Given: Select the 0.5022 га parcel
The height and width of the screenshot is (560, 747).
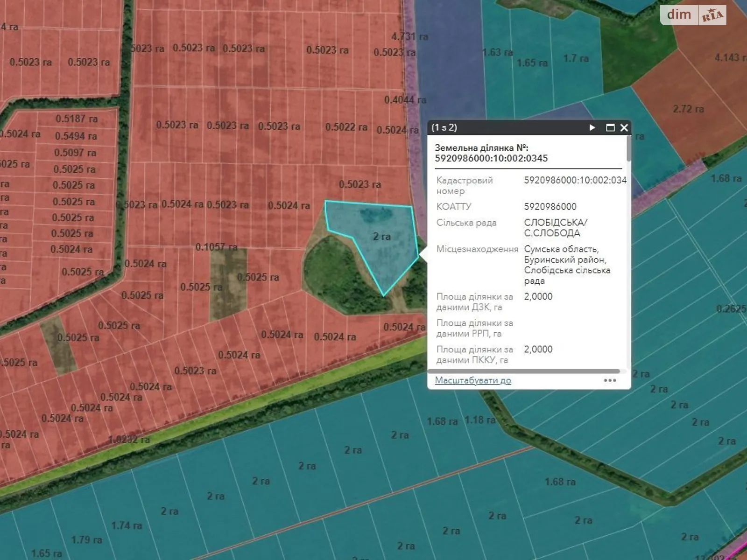Looking at the screenshot, I should point(346,127).
